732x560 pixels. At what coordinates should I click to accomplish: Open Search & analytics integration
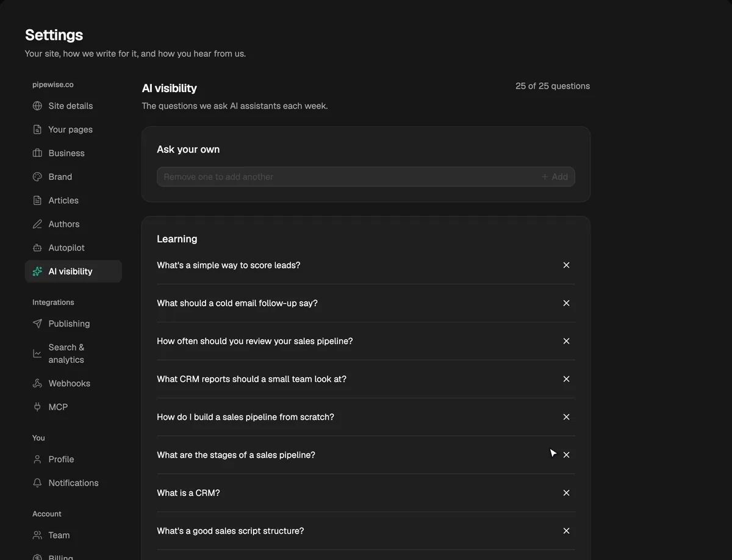point(73,353)
